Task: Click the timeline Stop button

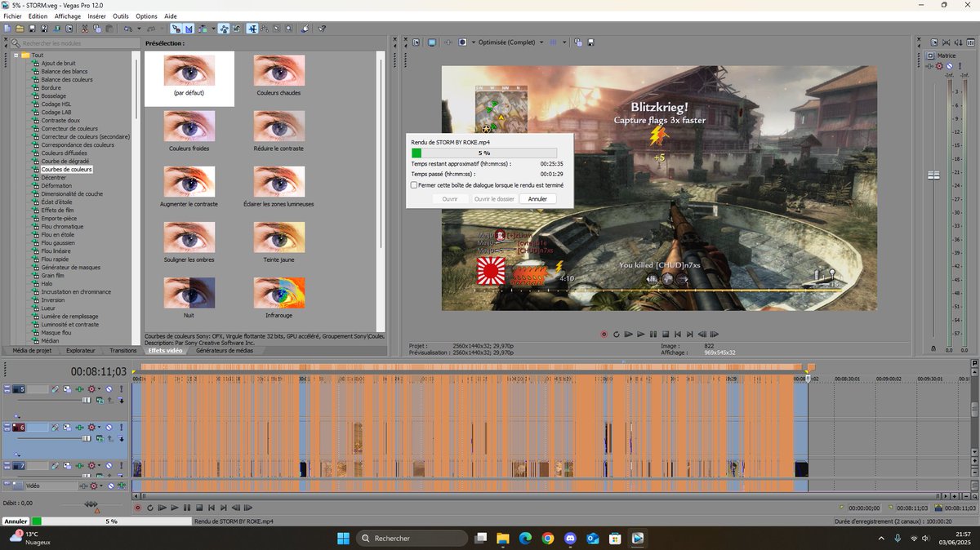Action: point(199,508)
